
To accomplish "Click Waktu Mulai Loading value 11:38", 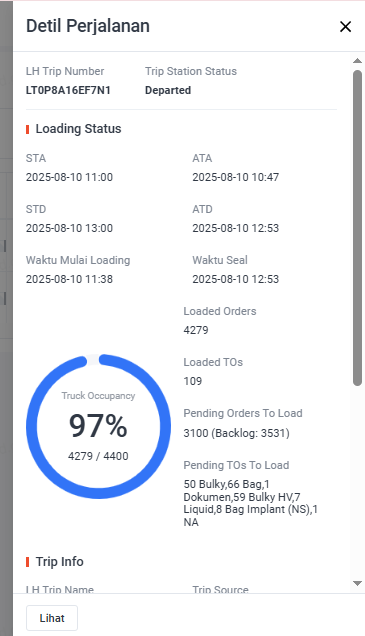I will tap(69, 279).
